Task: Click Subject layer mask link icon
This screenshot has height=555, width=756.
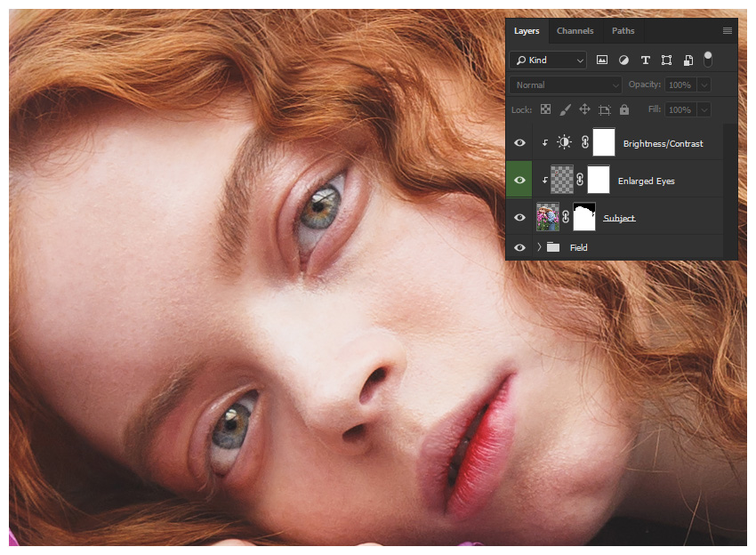Action: pos(566,218)
